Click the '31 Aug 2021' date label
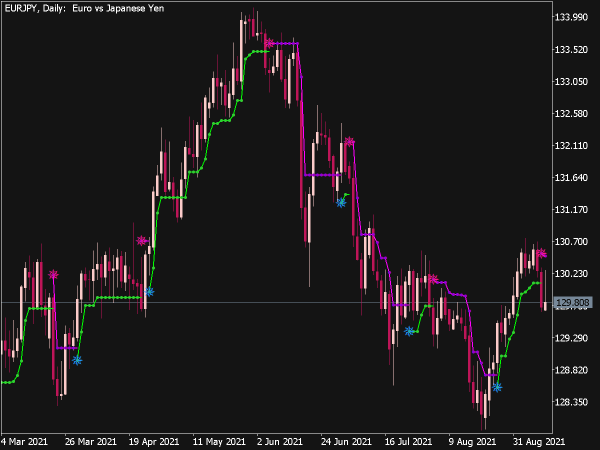600x450 pixels. (x=538, y=442)
